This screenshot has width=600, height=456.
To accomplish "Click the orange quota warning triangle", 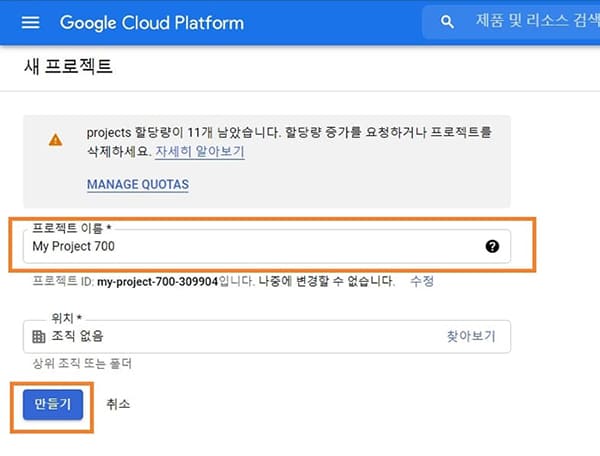I will [x=56, y=140].
